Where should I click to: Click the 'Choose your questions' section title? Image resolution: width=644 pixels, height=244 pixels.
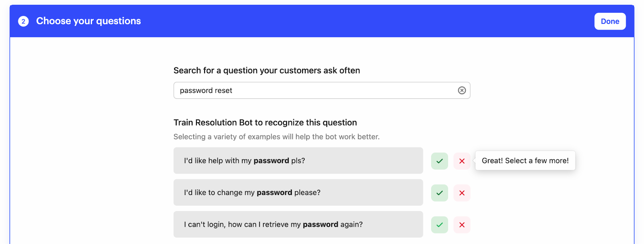tap(89, 21)
